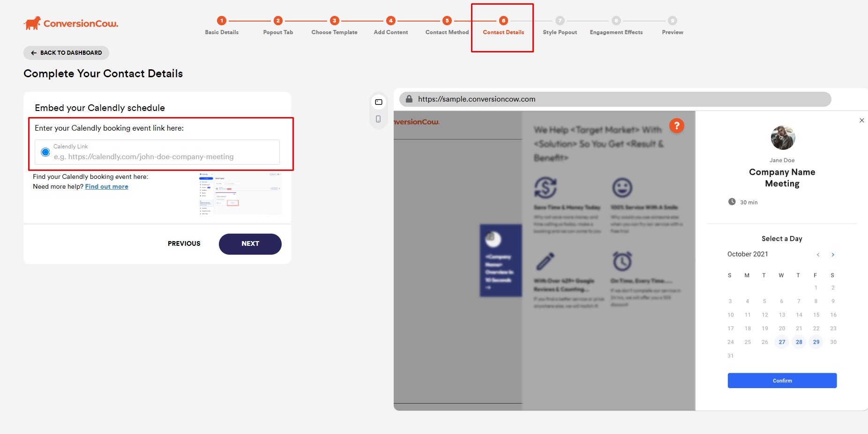The image size is (868, 434).
Task: Click the NEXT button
Action: pyautogui.click(x=250, y=244)
